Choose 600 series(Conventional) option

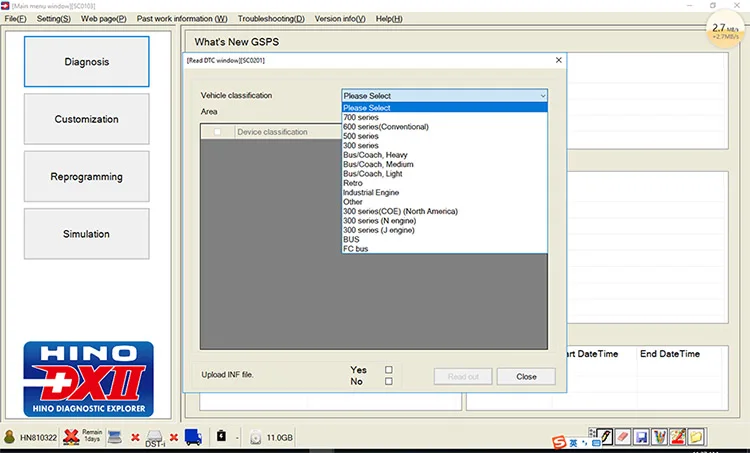[444, 127]
